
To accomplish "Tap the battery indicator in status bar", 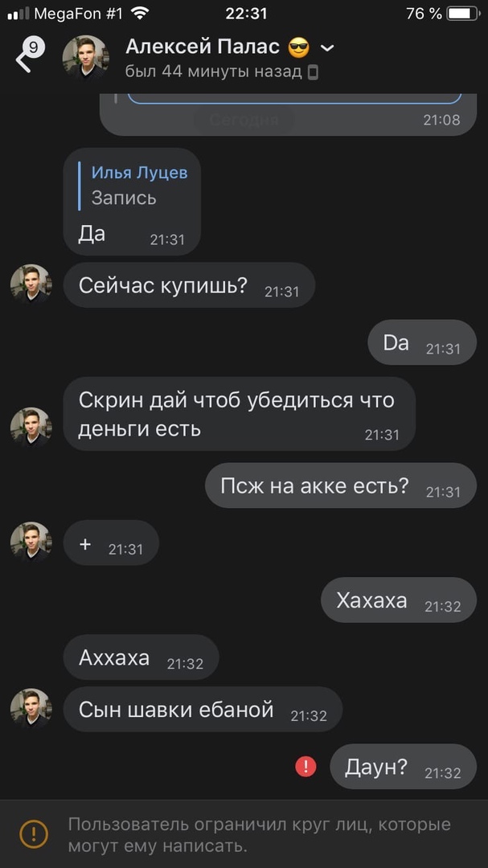I will click(x=462, y=14).
